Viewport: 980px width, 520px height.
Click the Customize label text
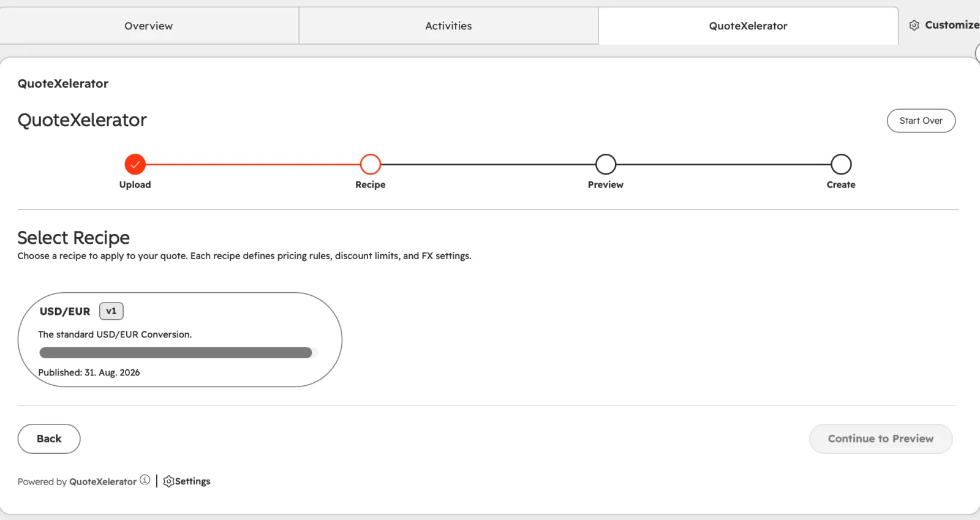952,25
